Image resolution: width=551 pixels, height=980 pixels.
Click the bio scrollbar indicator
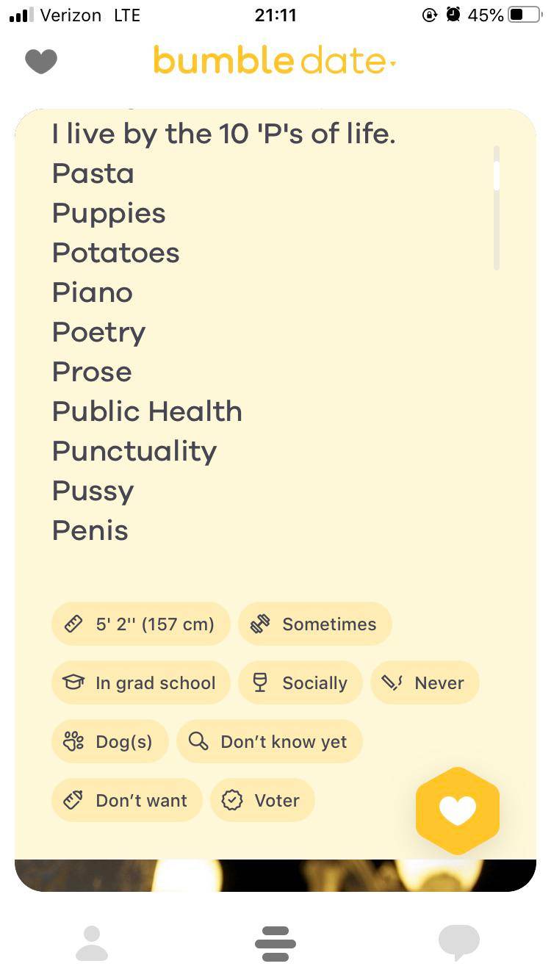pyautogui.click(x=497, y=176)
